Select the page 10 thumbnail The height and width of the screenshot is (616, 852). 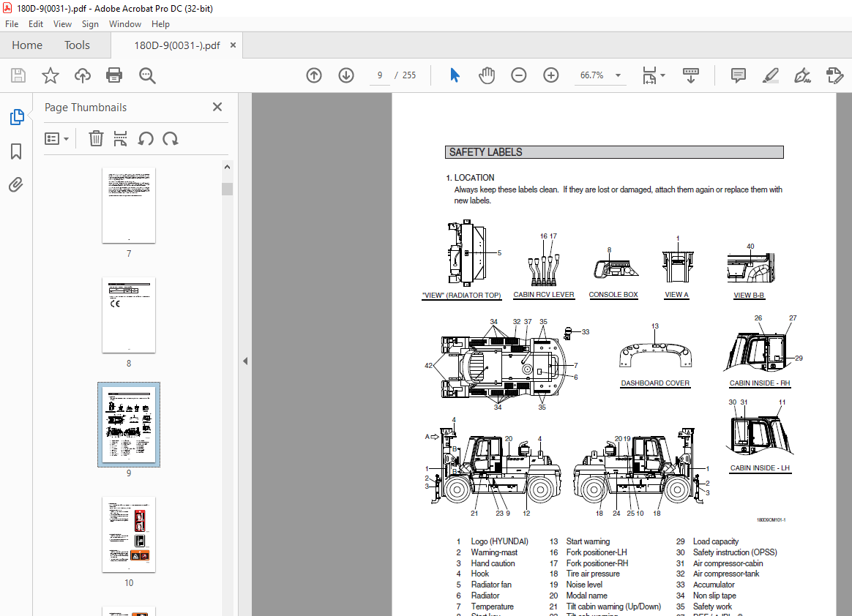(129, 535)
